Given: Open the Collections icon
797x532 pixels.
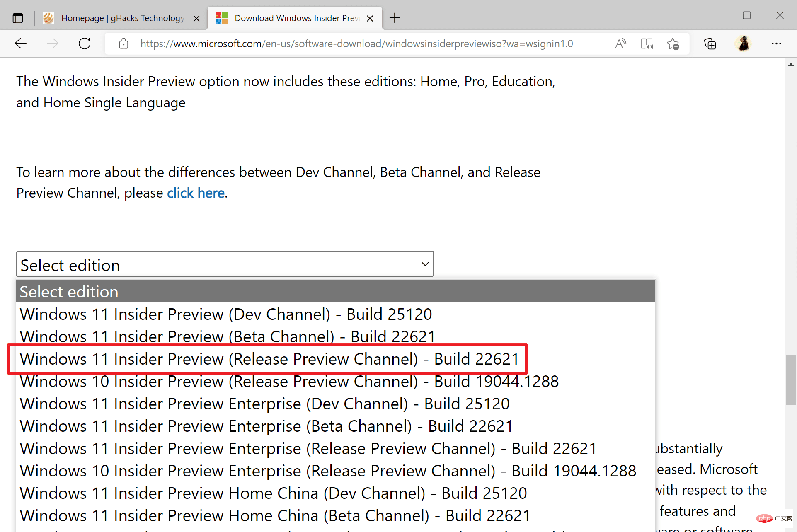Looking at the screenshot, I should [710, 44].
